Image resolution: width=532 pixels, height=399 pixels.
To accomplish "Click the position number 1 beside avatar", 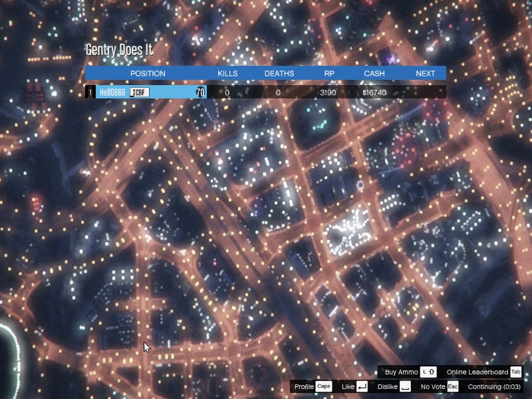I will tap(90, 92).
